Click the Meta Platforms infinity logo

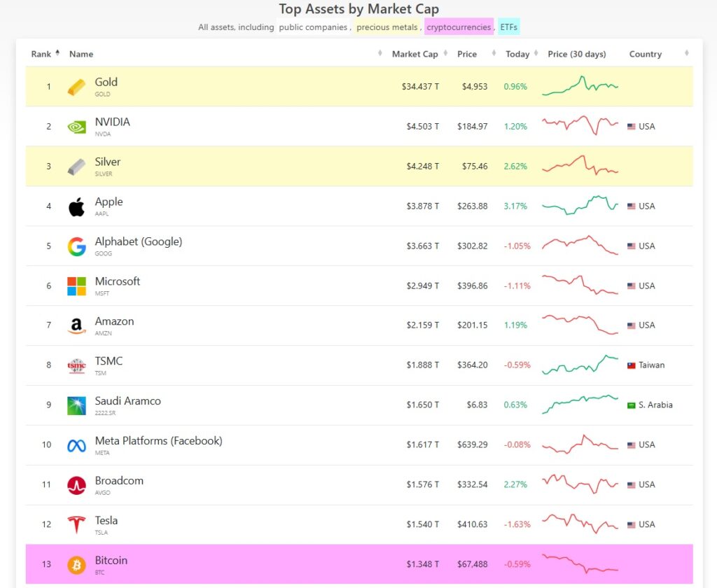[76, 444]
